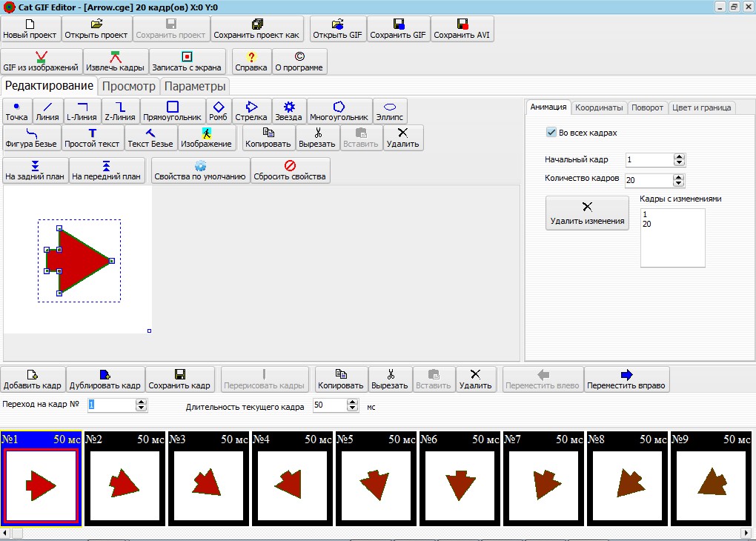756x541 pixels.
Task: Copy the frame with lower Копировать
Action: 341,379
